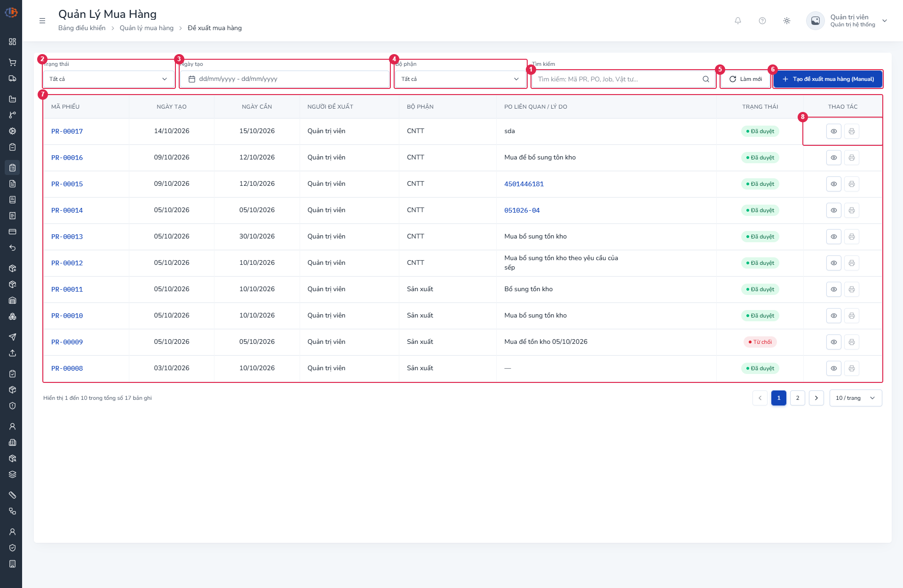View details of PR-00017 via eye icon
The image size is (903, 588).
tap(834, 131)
